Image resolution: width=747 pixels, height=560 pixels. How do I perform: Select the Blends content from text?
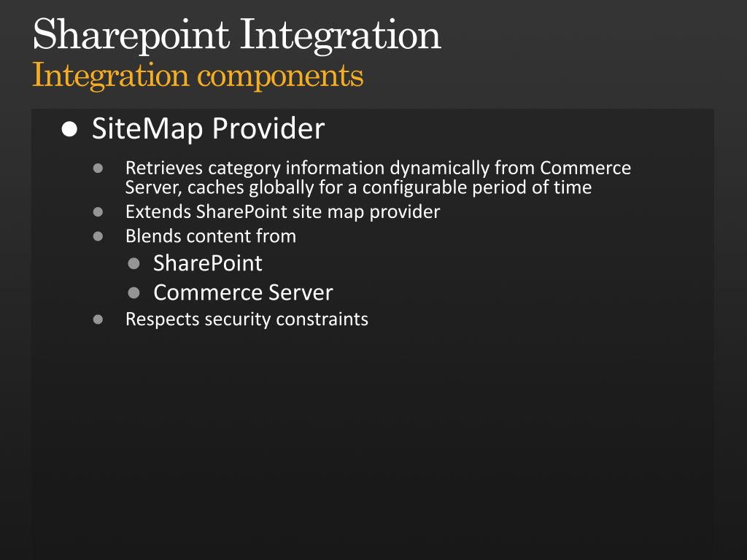point(210,236)
